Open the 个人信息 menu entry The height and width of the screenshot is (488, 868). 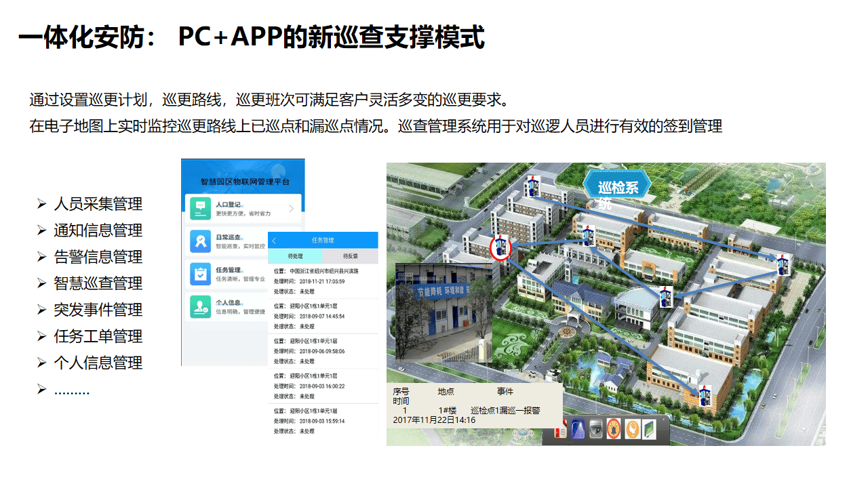[227, 306]
